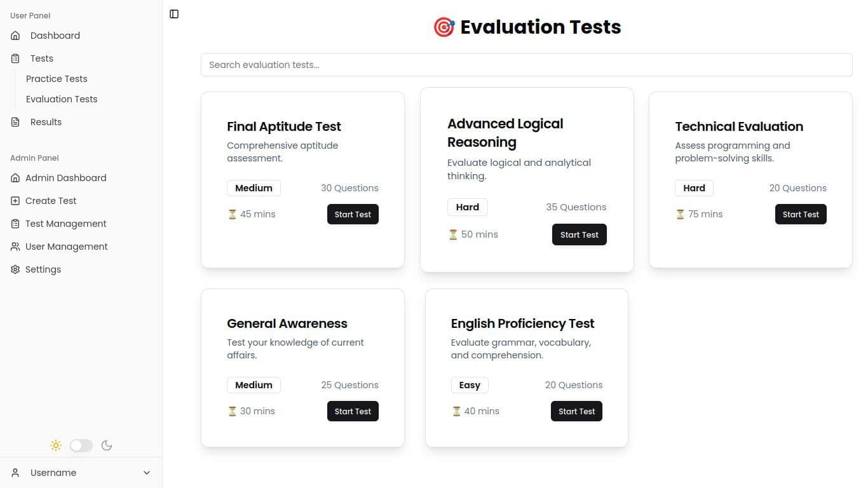Viewport: 868px width, 488px height.
Task: Start the Technical Evaluation test
Action: tap(801, 214)
